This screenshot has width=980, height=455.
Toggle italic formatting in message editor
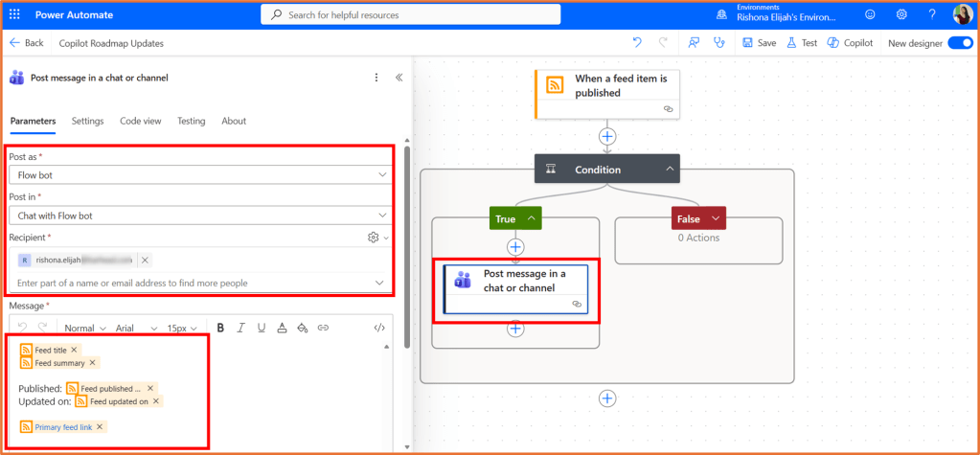pos(240,328)
